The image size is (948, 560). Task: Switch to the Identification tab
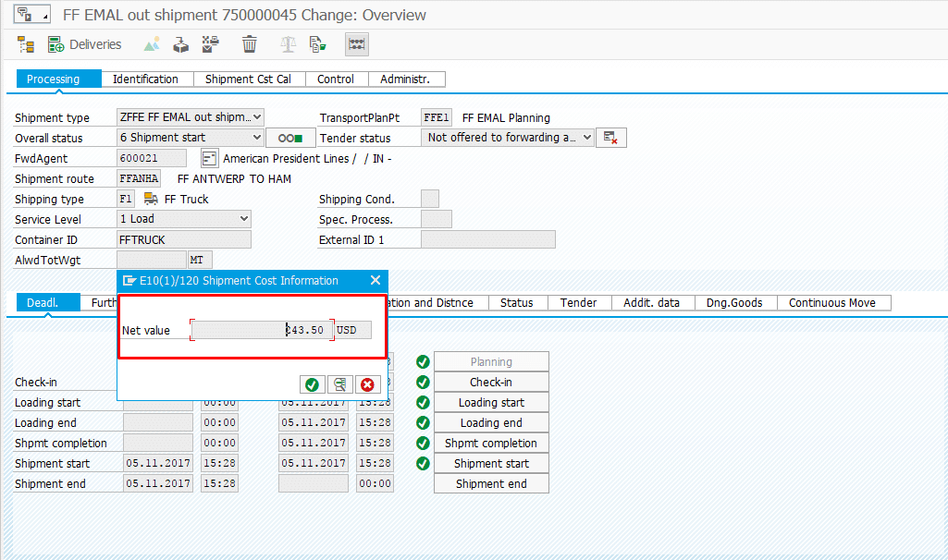pyautogui.click(x=145, y=79)
